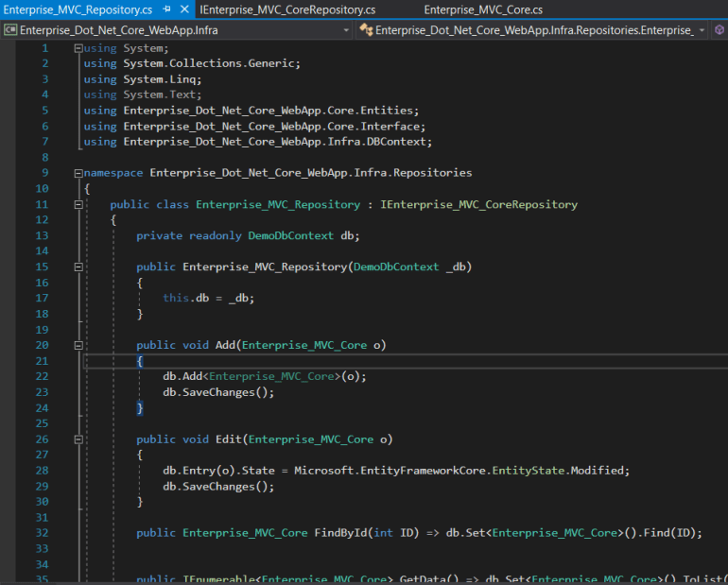Click interface IEnterprise_MVC_CoreRepository on line 11

tap(478, 204)
